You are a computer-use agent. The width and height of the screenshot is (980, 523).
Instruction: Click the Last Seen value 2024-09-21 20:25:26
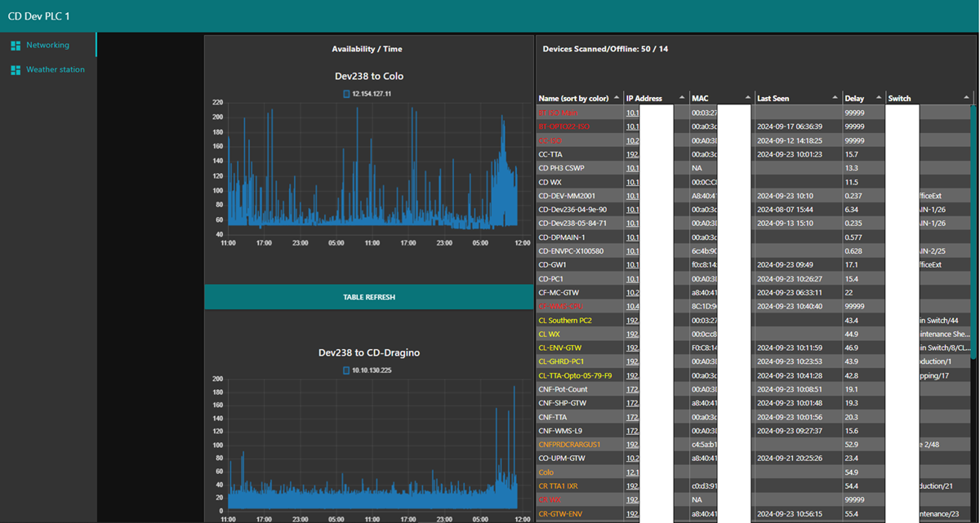[789, 459]
